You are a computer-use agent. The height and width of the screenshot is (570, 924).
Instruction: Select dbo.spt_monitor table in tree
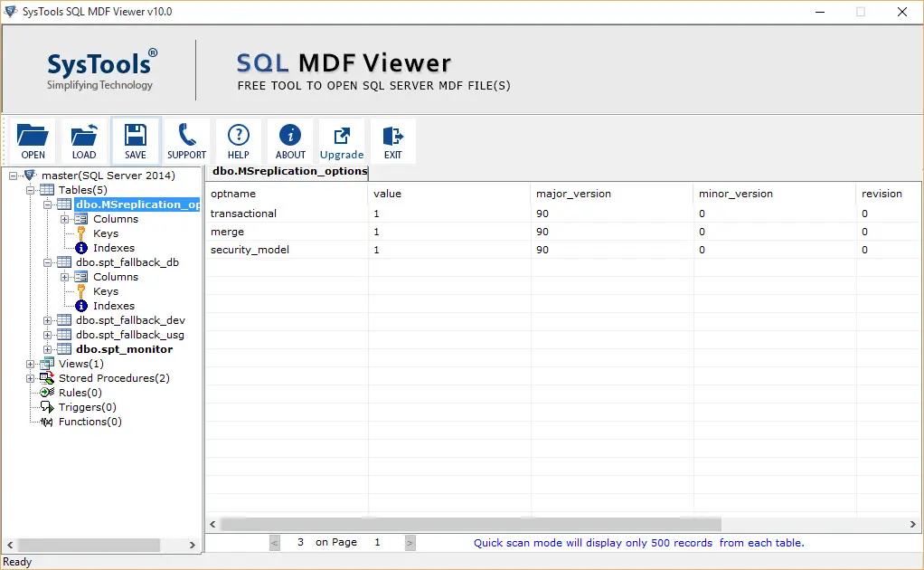(x=124, y=349)
